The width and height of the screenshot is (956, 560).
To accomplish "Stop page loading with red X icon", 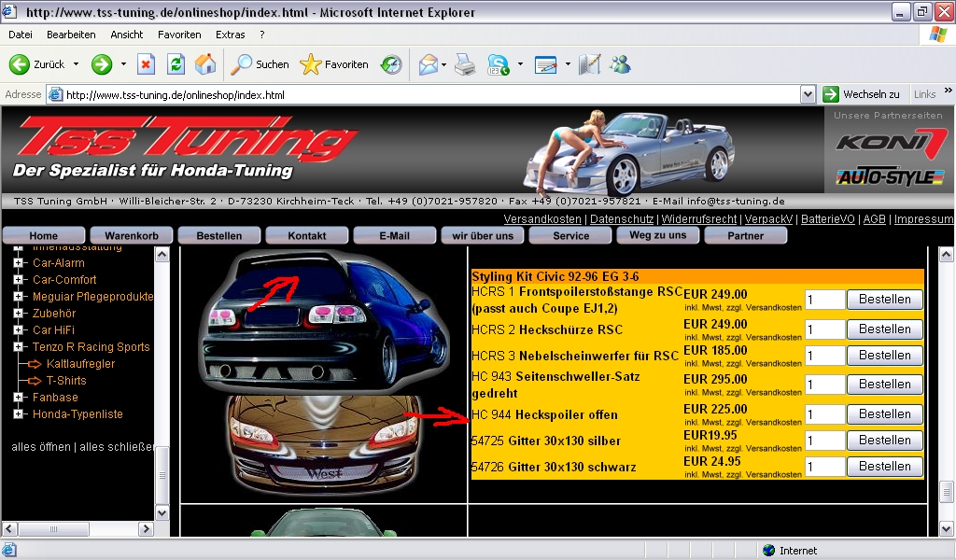I will pos(146,64).
